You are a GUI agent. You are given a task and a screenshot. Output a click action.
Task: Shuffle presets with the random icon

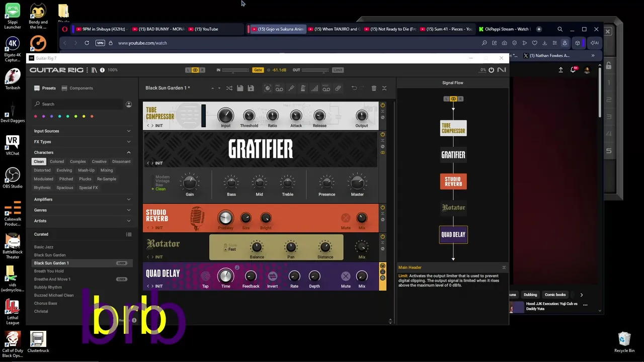coord(229,88)
